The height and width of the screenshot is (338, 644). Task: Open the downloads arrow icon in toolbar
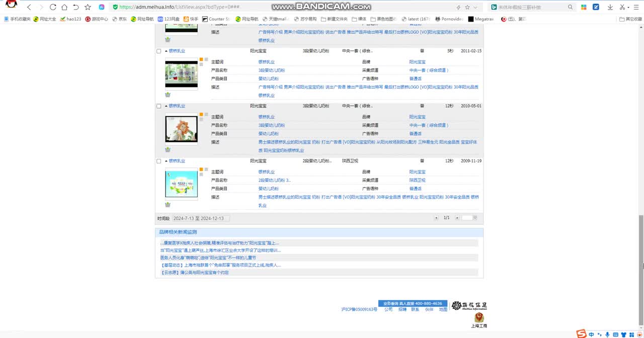pos(610,7)
